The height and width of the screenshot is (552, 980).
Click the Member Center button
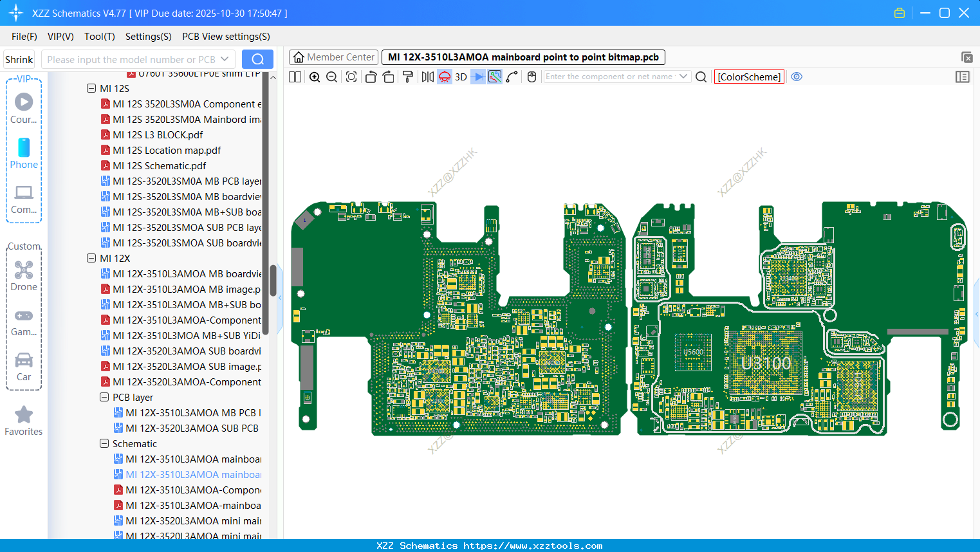click(333, 57)
